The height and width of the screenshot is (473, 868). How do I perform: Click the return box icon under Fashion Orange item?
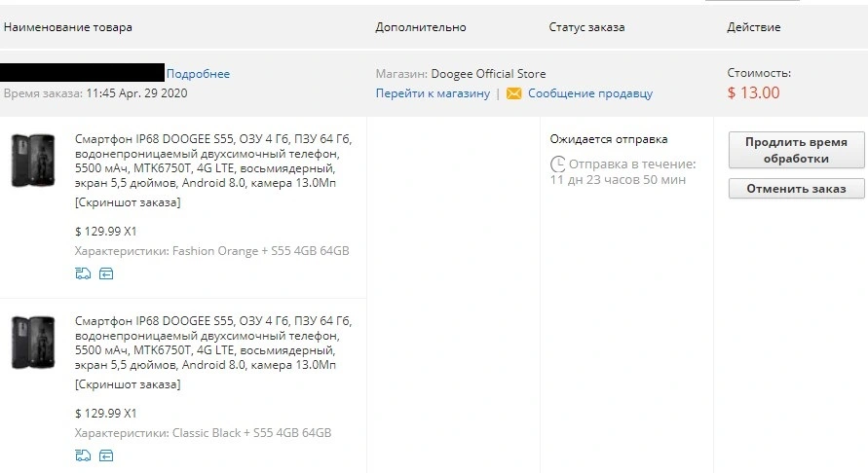[106, 273]
